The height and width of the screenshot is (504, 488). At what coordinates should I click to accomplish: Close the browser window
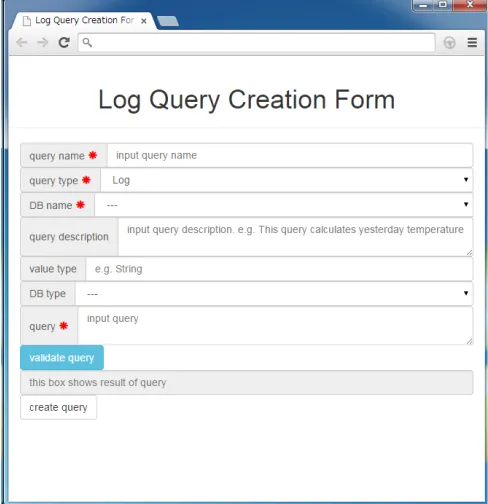tap(470, 5)
